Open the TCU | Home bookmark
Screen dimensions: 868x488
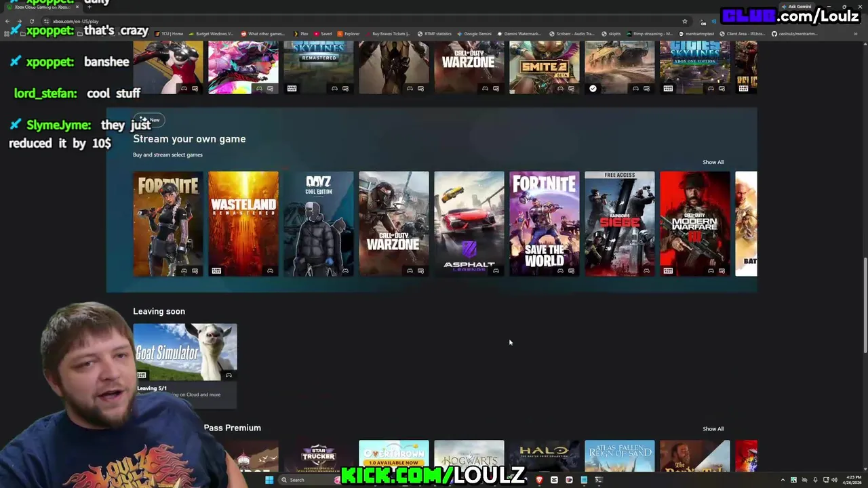click(x=169, y=34)
